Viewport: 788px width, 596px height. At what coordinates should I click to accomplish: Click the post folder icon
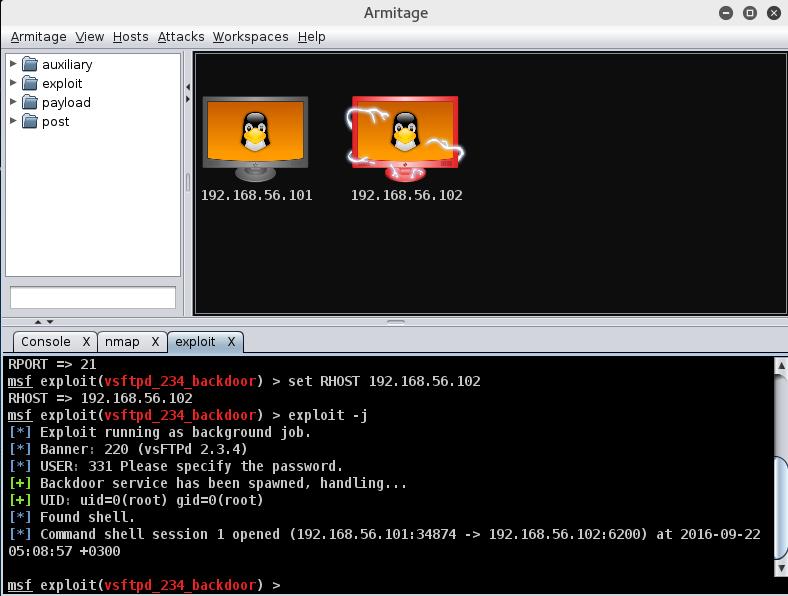(30, 122)
